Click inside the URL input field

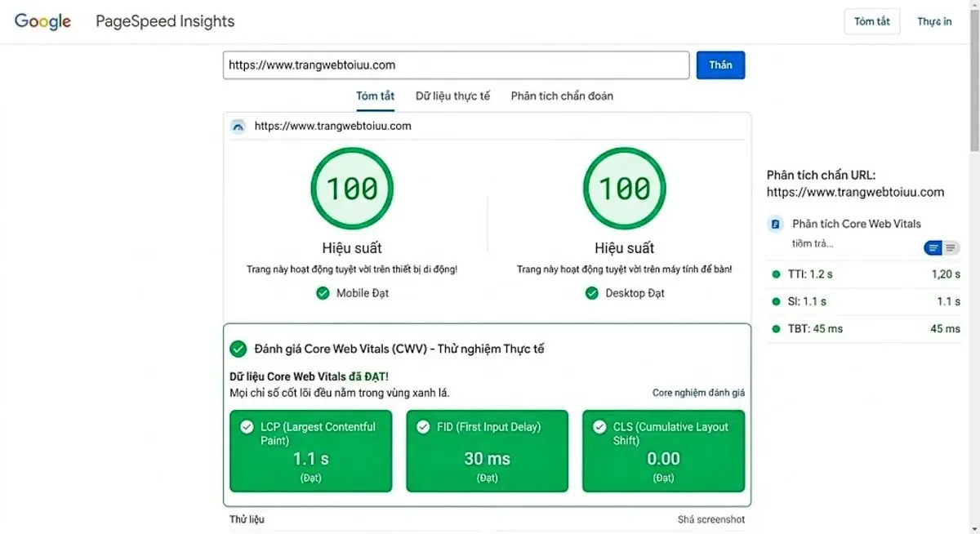(455, 65)
